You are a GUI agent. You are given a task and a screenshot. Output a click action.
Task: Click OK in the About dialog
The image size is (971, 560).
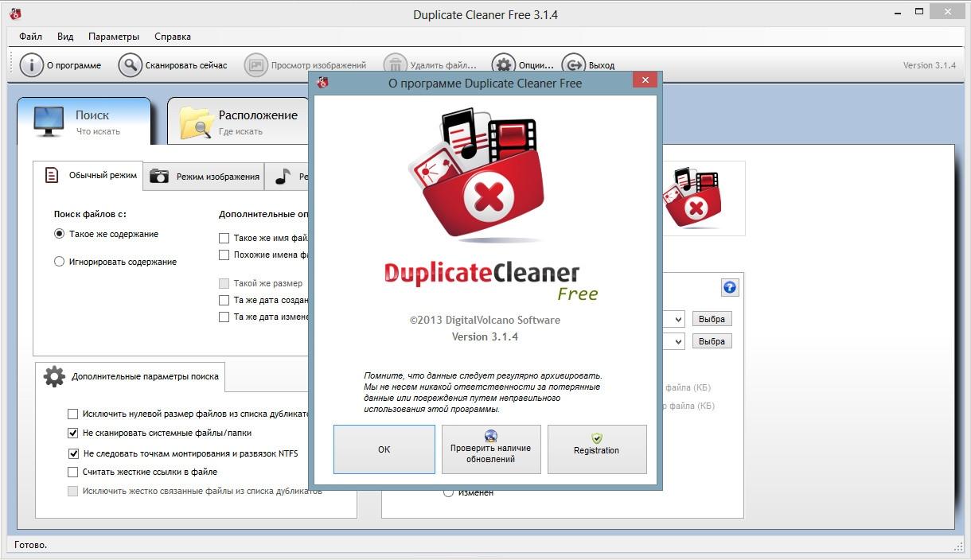click(x=384, y=449)
